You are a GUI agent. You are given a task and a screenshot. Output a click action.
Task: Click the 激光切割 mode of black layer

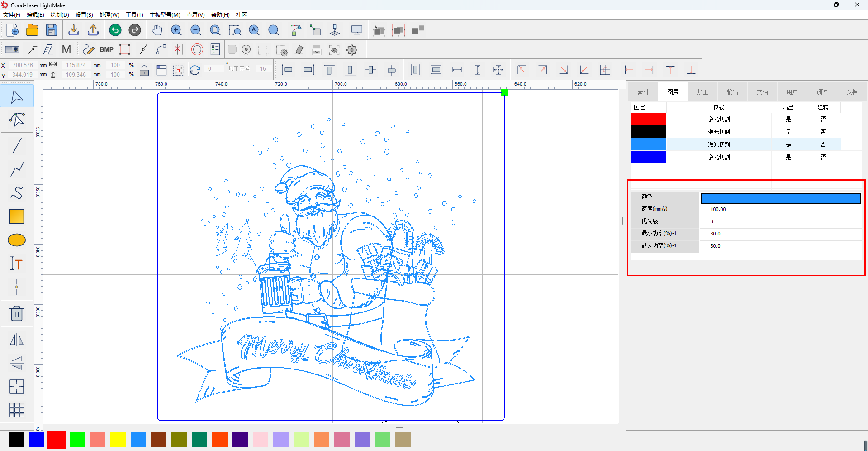click(719, 132)
